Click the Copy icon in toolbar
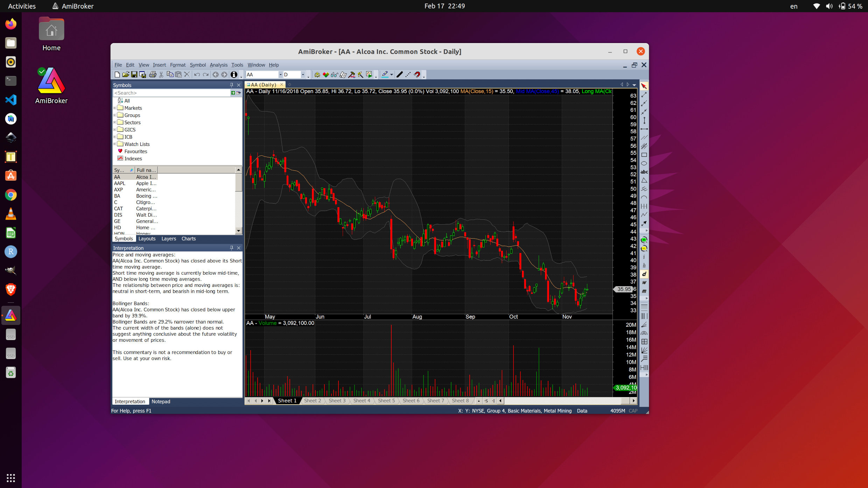868x488 pixels. [x=170, y=75]
